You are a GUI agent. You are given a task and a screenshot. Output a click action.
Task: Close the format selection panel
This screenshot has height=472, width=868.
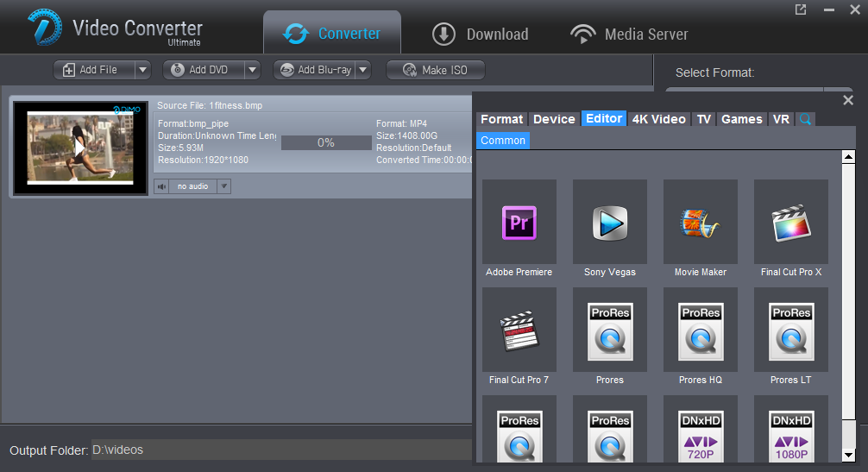(x=848, y=100)
